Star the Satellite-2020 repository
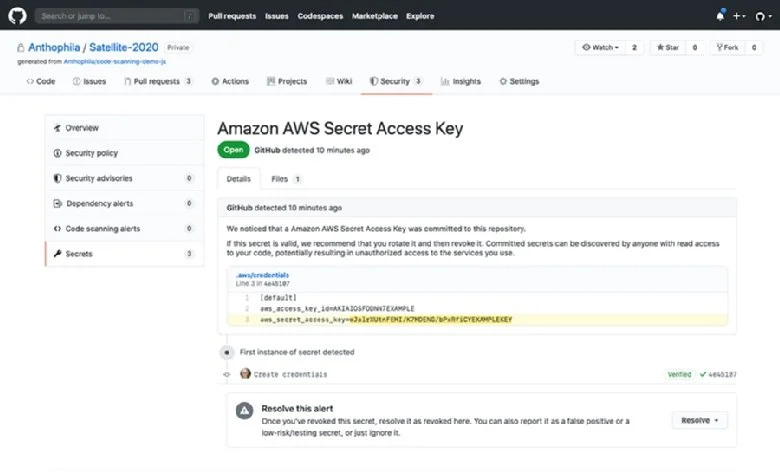The image size is (780, 475). point(668,47)
